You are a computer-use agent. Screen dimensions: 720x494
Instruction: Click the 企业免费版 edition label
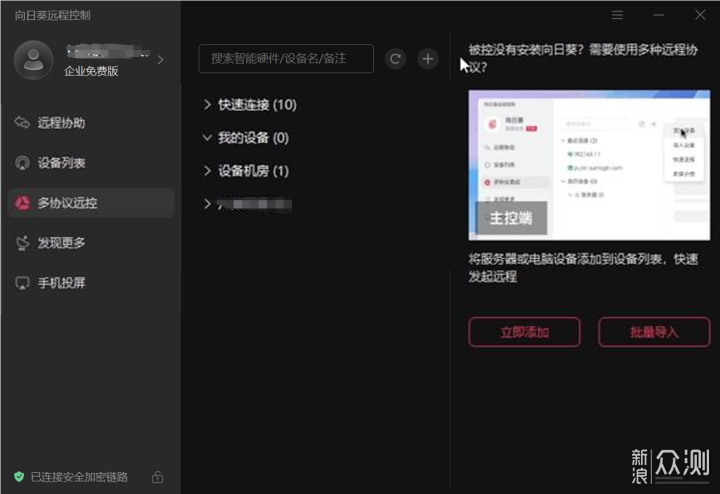91,71
